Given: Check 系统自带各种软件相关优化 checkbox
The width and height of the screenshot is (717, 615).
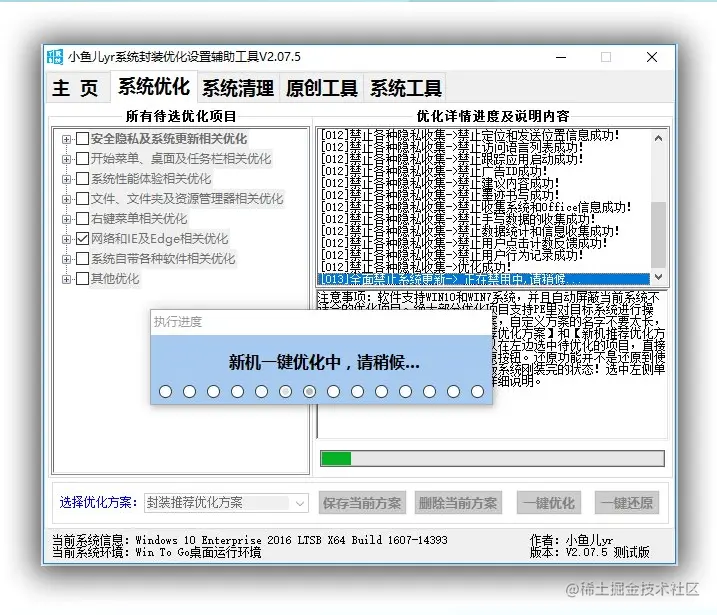Looking at the screenshot, I should pos(82,259).
